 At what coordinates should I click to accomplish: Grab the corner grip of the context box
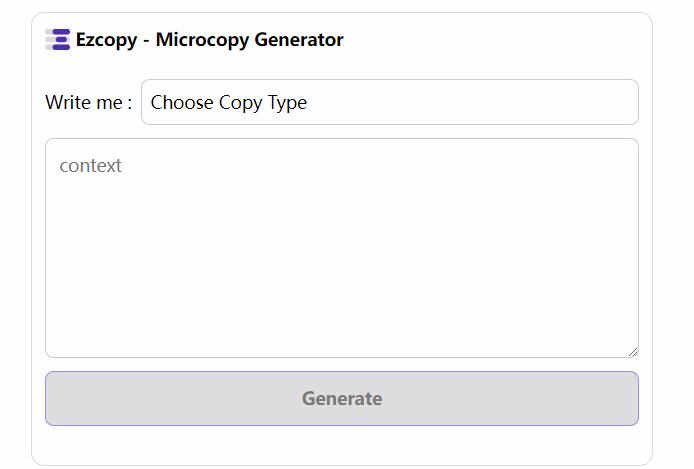632,351
